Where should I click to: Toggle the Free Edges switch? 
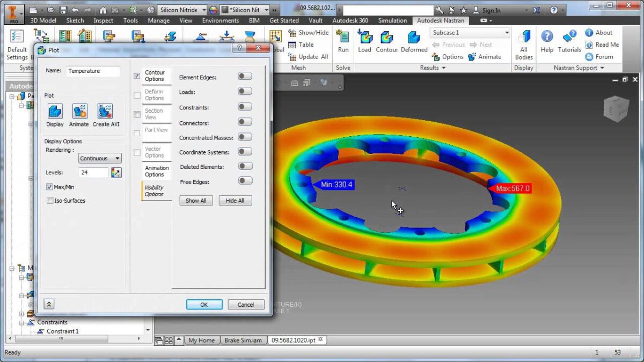[x=245, y=181]
